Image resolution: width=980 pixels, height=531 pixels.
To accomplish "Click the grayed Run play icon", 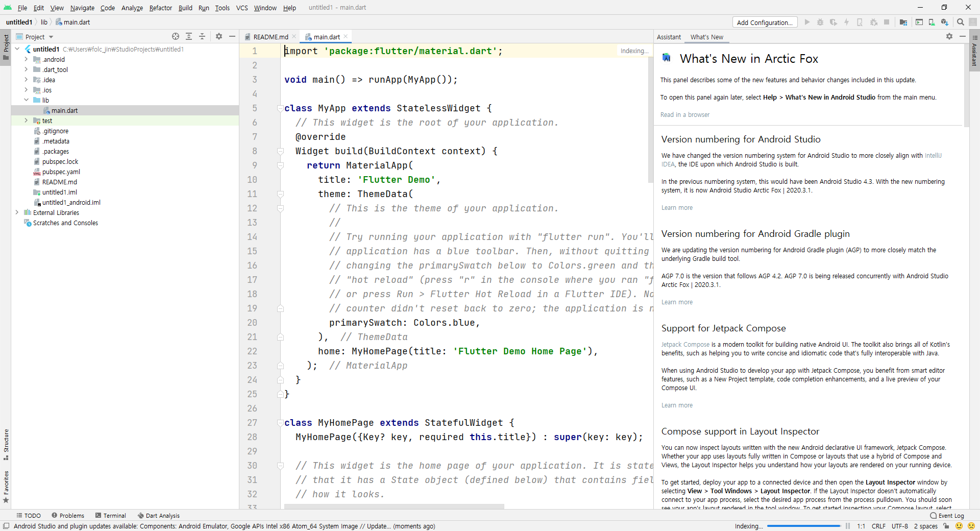I will [x=807, y=22].
